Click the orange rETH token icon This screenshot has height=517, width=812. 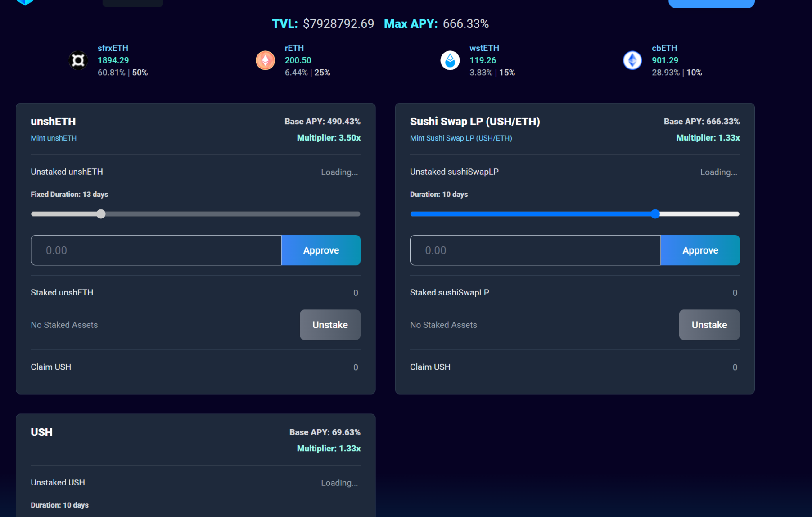(265, 60)
